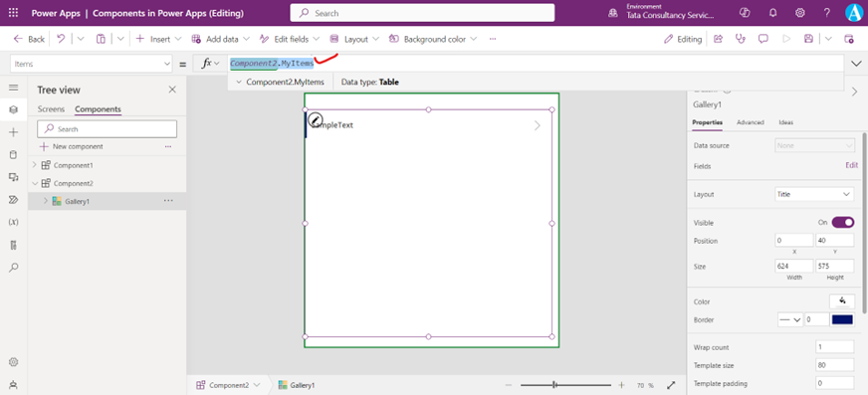
Task: Click the Undo arrow icon
Action: 62,39
